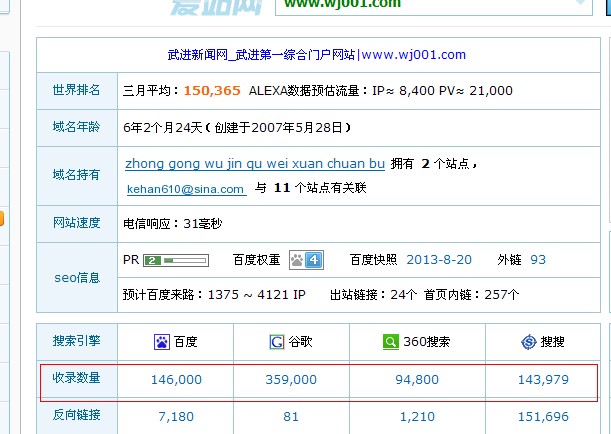
Task: Click the 反向链接 row label
Action: click(x=76, y=415)
